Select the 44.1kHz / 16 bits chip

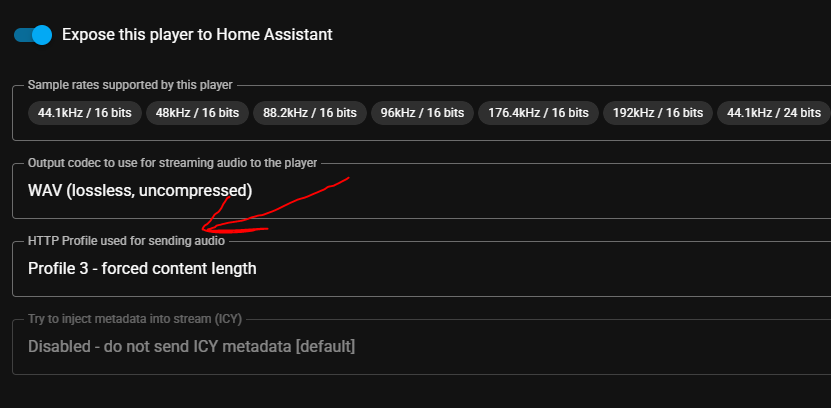(x=85, y=113)
